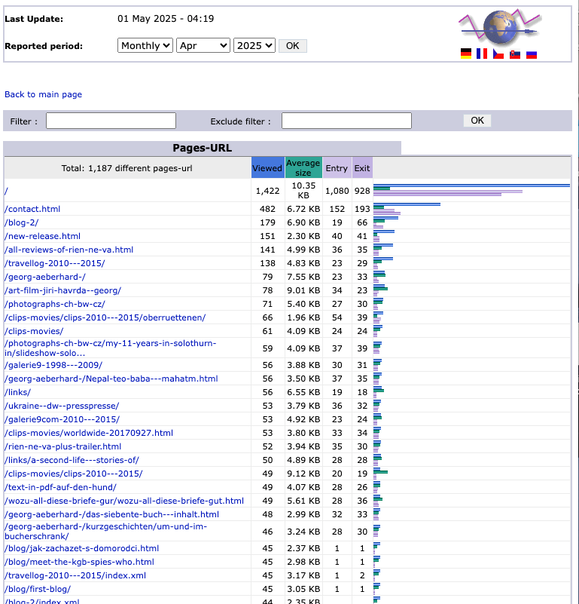Open /travellog-2010---2015/index.xml link
This screenshot has width=579, height=604.
[75, 575]
